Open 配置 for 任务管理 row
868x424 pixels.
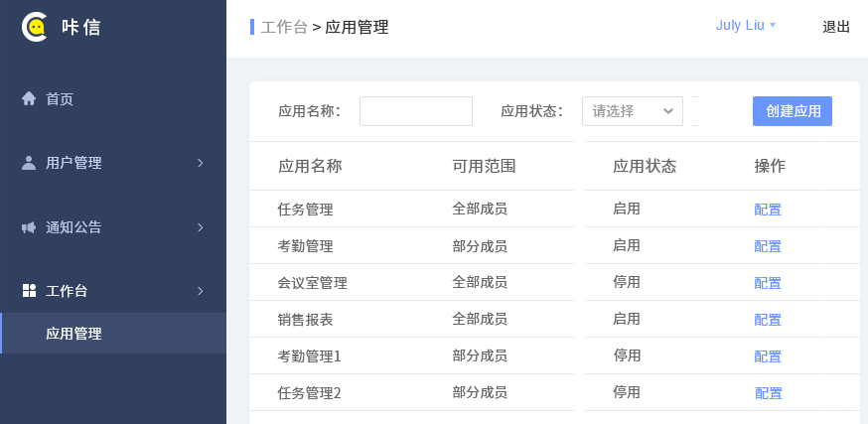pos(768,210)
